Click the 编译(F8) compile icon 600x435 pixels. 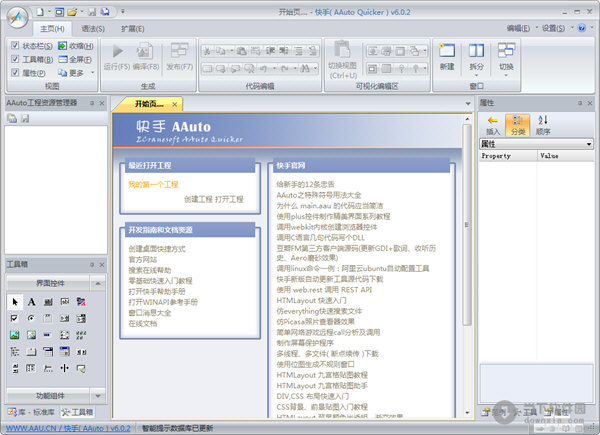coord(145,51)
